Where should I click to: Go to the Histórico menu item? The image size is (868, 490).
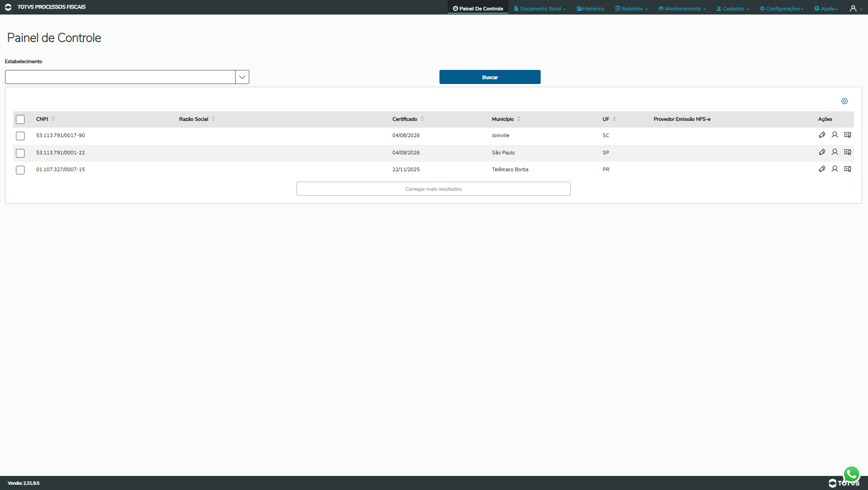pyautogui.click(x=590, y=9)
